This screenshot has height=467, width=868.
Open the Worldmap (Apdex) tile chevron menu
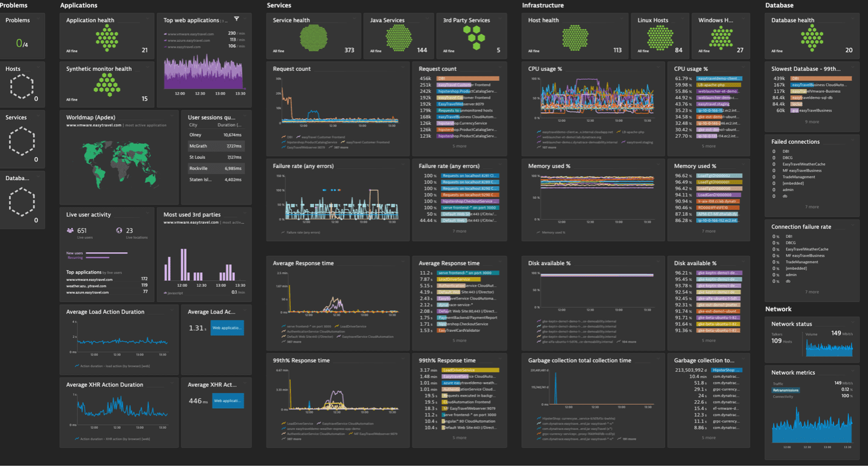coord(171,115)
